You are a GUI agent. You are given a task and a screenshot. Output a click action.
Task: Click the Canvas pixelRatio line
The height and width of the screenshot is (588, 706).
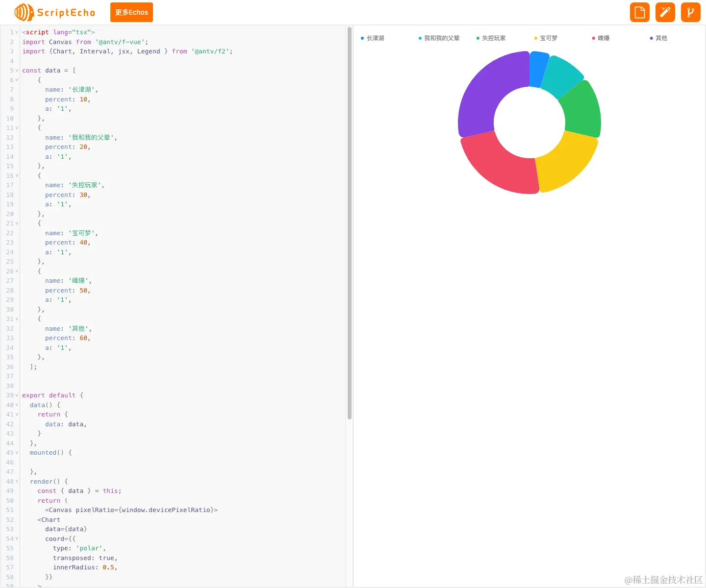coord(131,510)
